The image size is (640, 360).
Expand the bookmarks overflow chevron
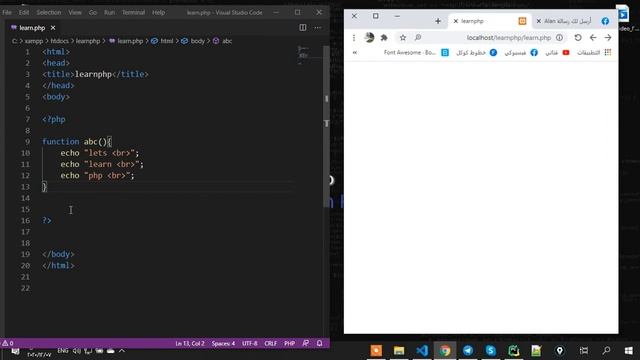pyautogui.click(x=355, y=53)
